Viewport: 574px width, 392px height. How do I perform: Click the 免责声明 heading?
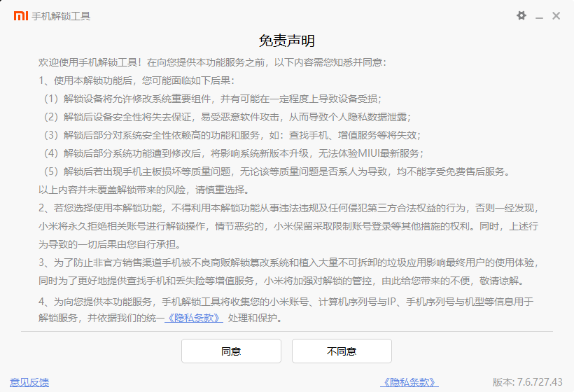pyautogui.click(x=286, y=41)
